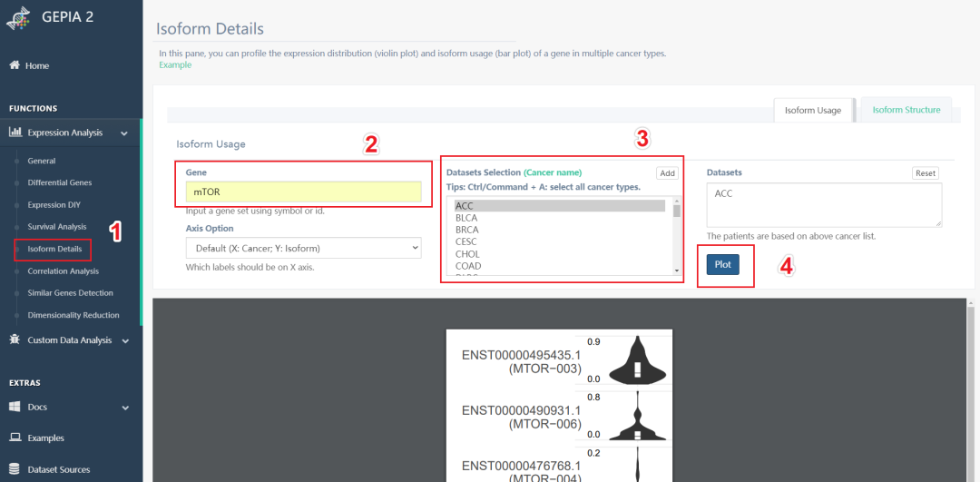
Task: Collapse the Expression Analysis chevron
Action: [124, 133]
